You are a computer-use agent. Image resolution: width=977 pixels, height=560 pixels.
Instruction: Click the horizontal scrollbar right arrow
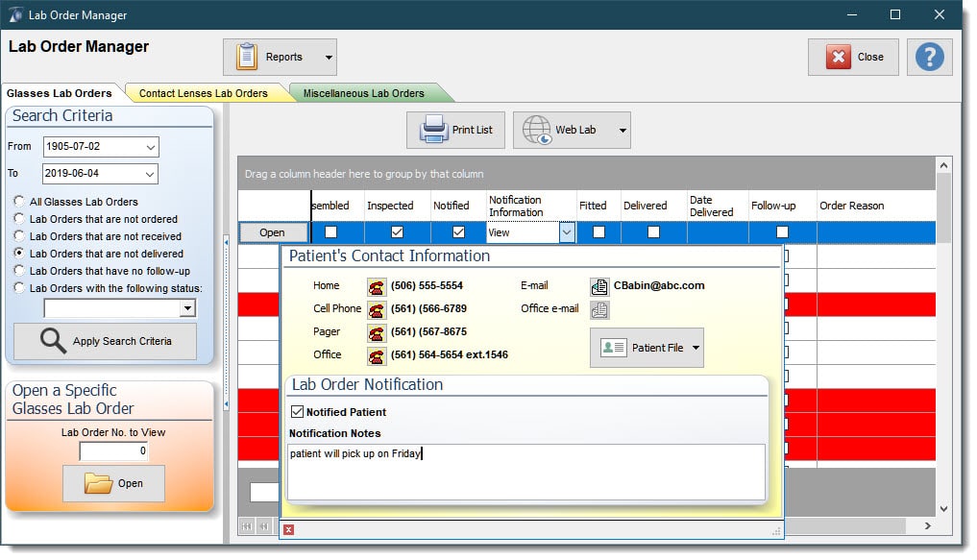(928, 526)
